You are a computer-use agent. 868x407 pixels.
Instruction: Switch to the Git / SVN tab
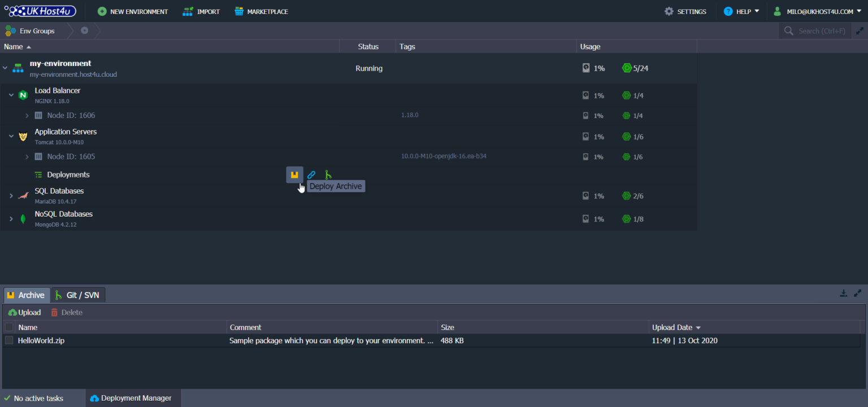pos(78,295)
